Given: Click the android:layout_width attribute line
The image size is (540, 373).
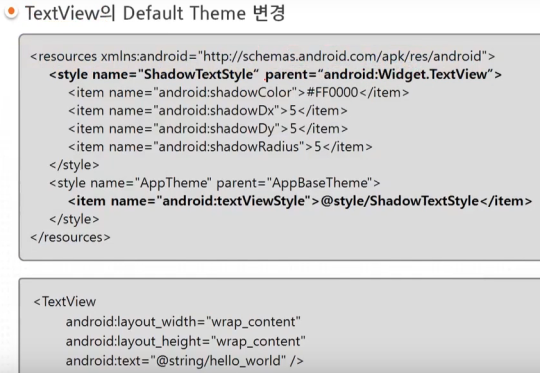Looking at the screenshot, I should (183, 322).
